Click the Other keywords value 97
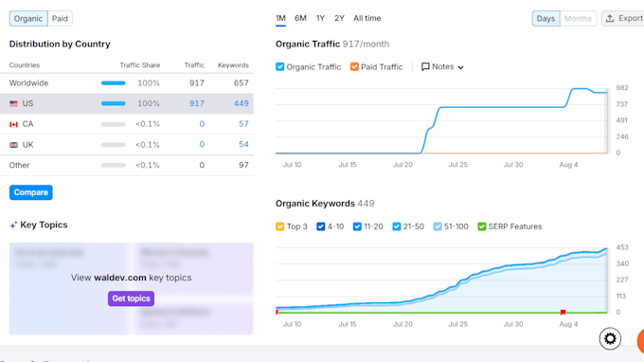Viewport: 644px width, 362px height. [243, 165]
